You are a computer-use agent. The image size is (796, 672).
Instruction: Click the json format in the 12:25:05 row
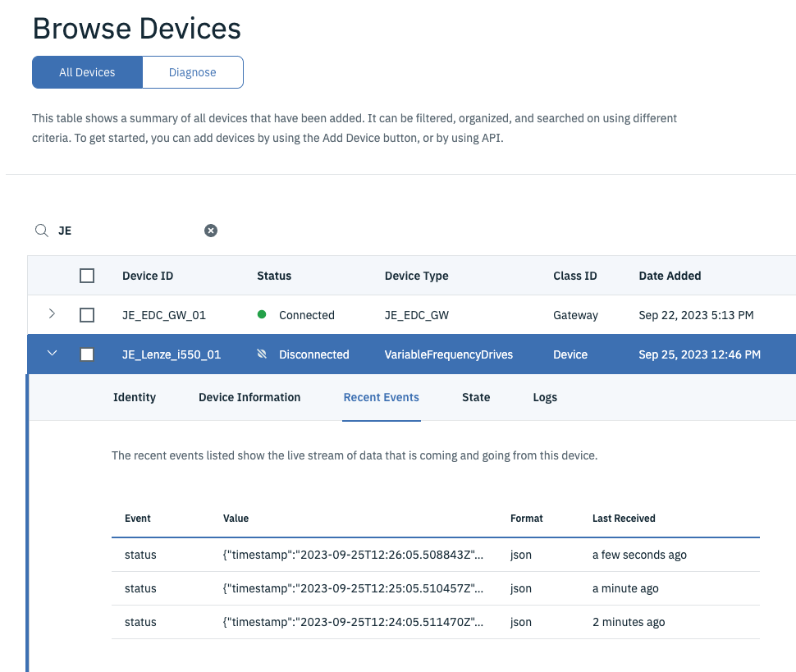pos(521,588)
